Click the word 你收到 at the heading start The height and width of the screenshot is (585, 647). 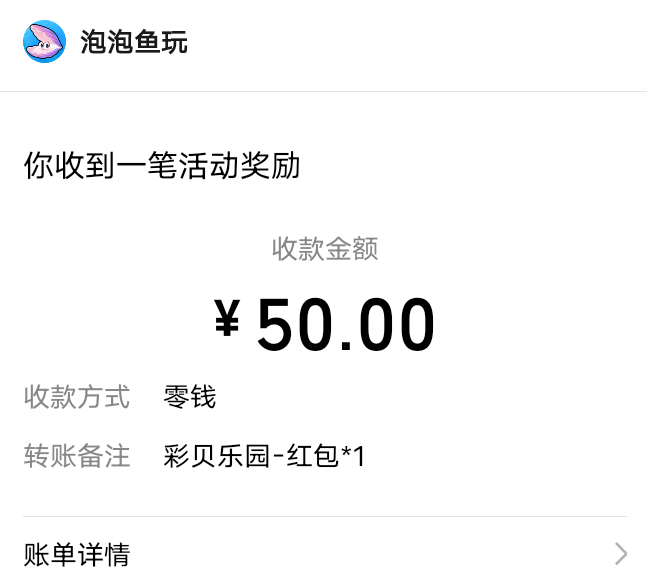(x=65, y=166)
